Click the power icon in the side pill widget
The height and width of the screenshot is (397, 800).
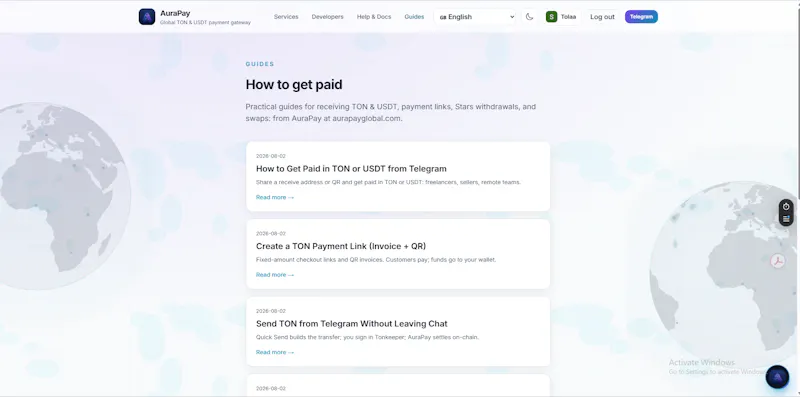click(786, 207)
